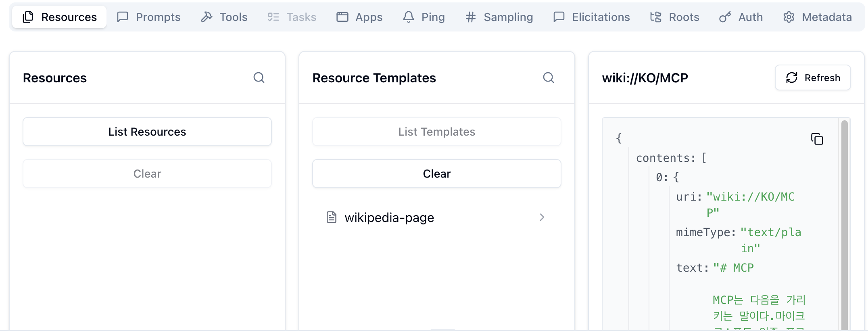Go to the Elicitations tab

[x=591, y=17]
